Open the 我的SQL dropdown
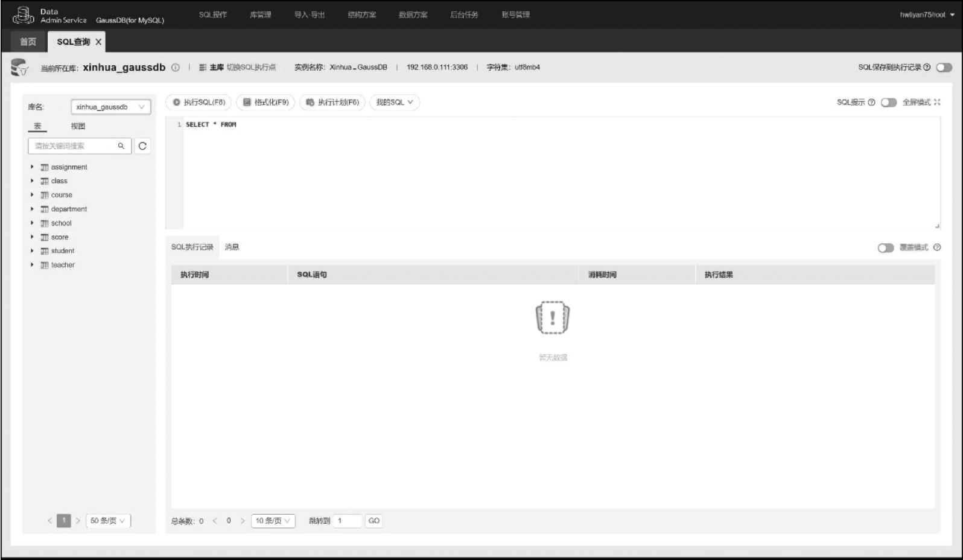The image size is (963, 560). pyautogui.click(x=395, y=103)
